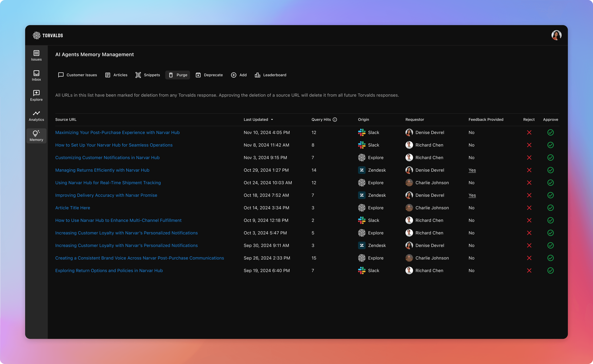Screen dimensions: 593x364
Task: Reject deletion of Consistent Brand Voice article
Action: coord(529,258)
